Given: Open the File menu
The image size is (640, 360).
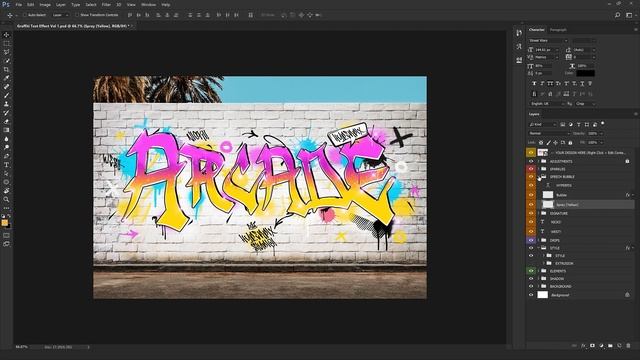Looking at the screenshot, I should [x=19, y=4].
